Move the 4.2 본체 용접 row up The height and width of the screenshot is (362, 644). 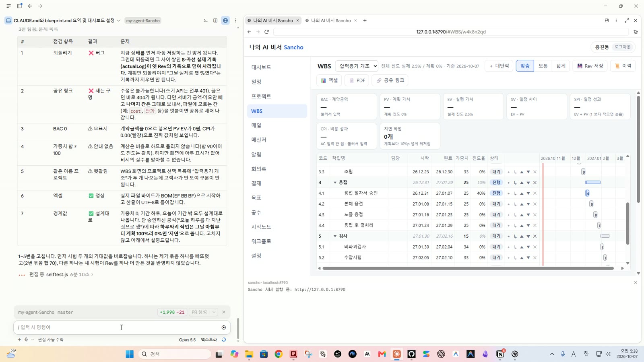click(522, 204)
